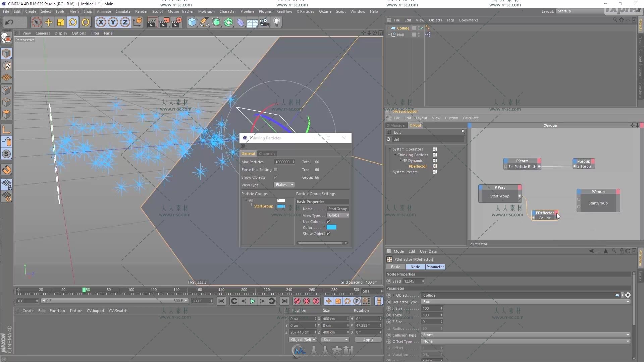Click the timeline frame 58 marker
The image size is (644, 362).
84,290
